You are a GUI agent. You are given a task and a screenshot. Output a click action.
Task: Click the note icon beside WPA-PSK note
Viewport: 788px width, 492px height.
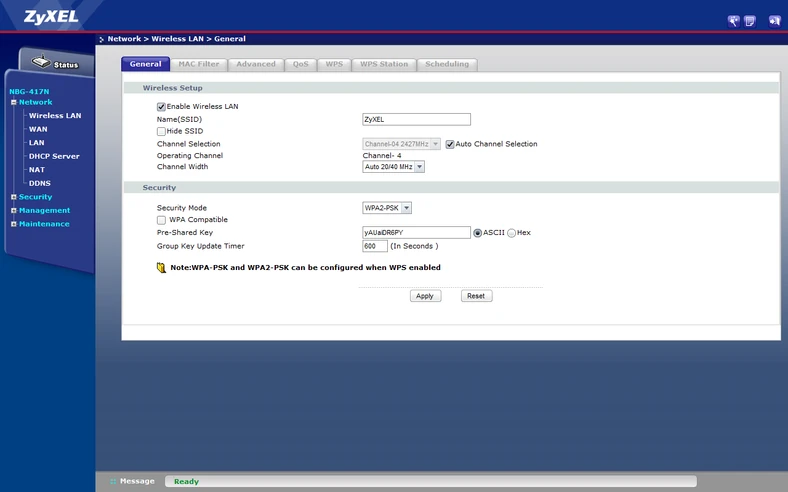[x=161, y=267]
